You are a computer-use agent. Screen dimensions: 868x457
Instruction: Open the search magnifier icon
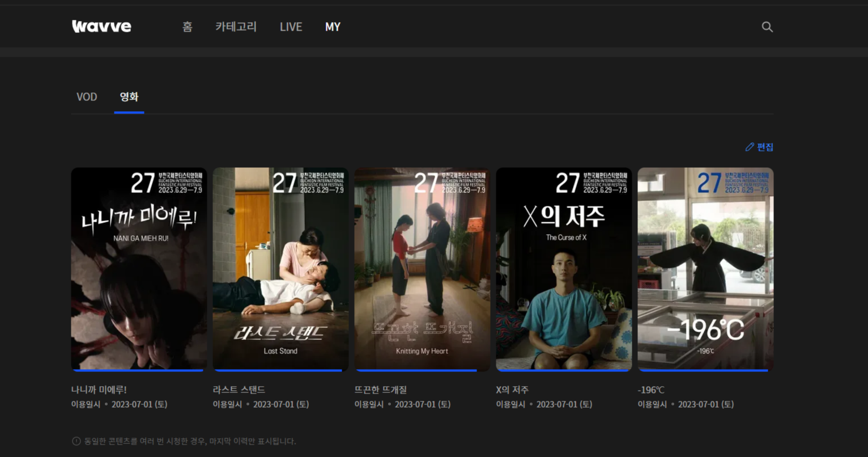pyautogui.click(x=767, y=27)
